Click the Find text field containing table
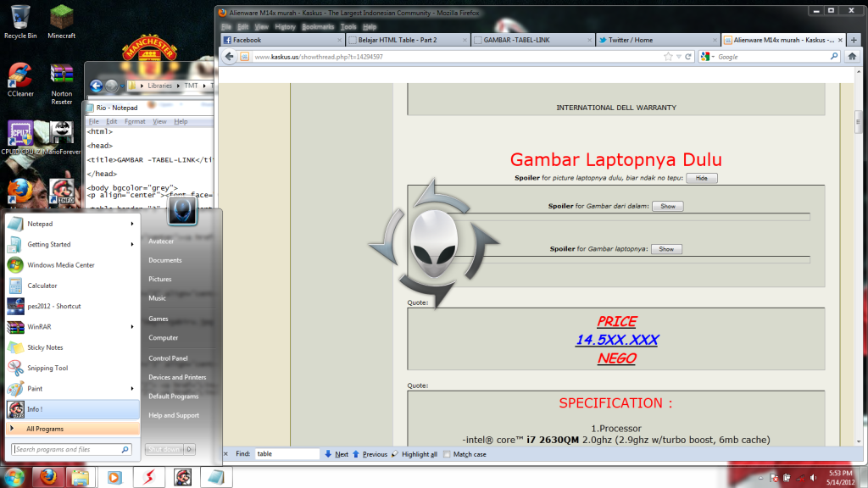Screen dimensions: 868x488 (287, 454)
